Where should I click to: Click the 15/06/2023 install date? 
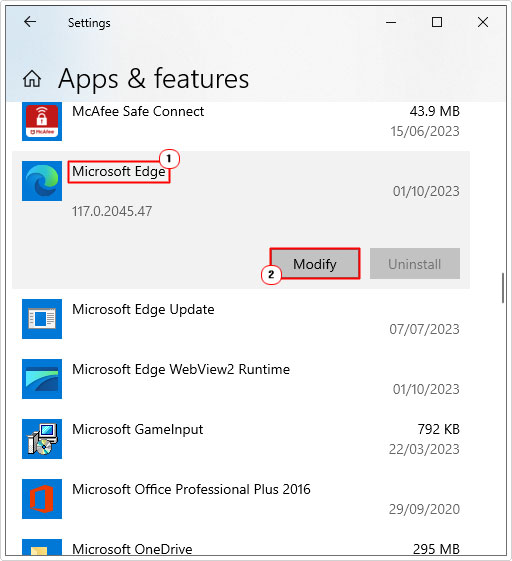click(x=425, y=131)
